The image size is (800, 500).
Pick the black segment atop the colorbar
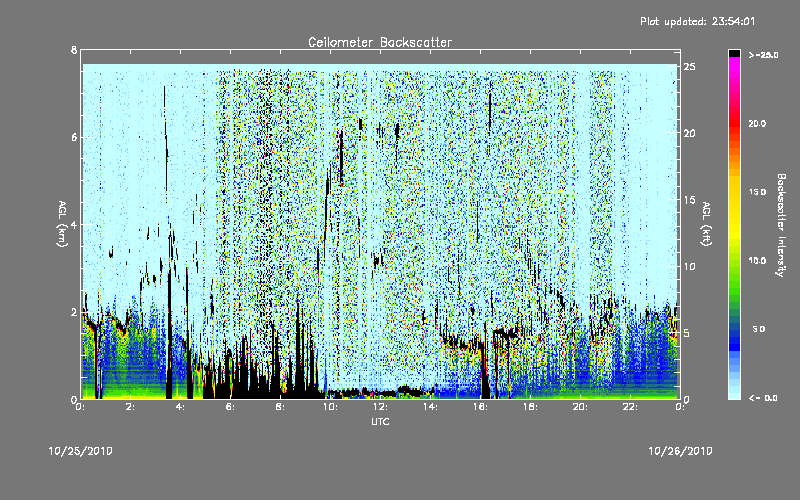click(734, 53)
